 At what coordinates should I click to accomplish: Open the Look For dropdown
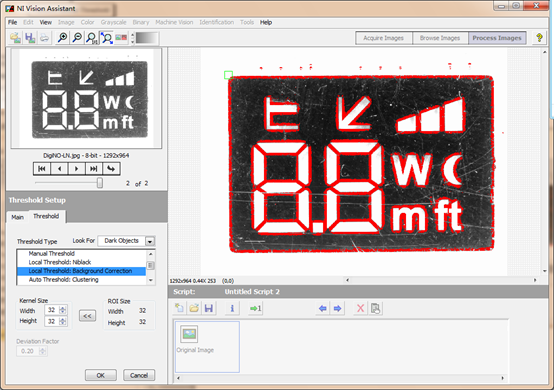click(150, 241)
